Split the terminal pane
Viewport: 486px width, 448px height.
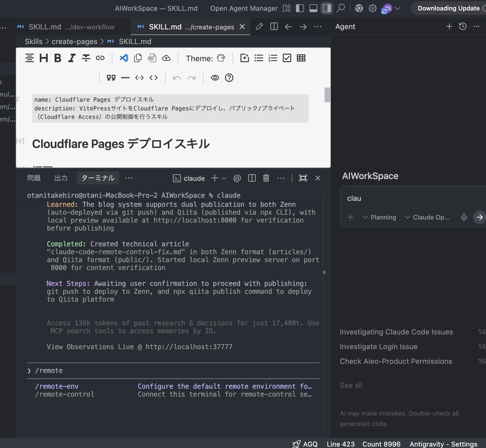[x=252, y=178]
